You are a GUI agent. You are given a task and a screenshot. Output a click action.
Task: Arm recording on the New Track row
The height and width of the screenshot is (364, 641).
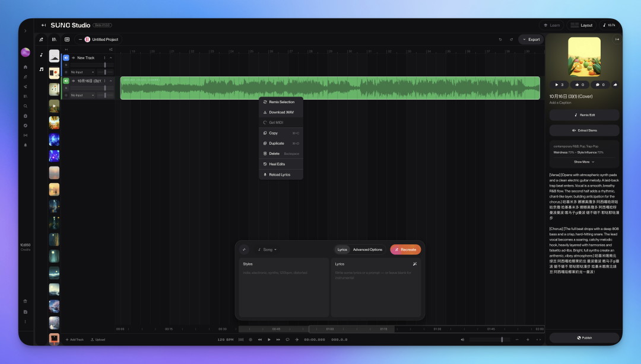click(66, 72)
